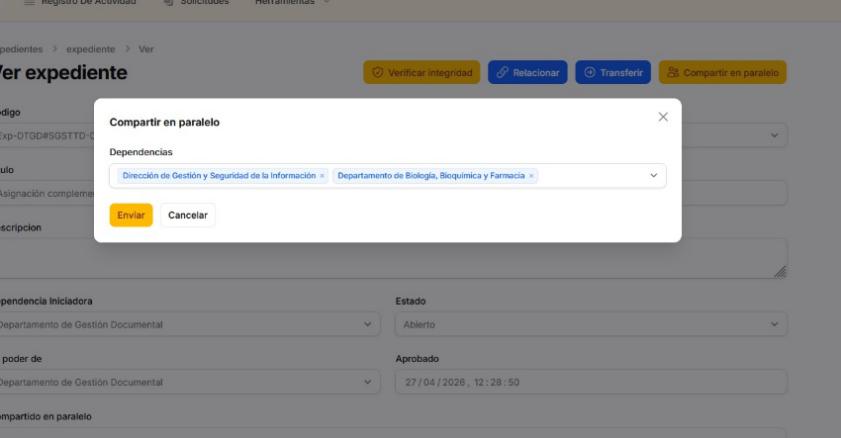Click Compartir en paralelo toolbar button
This screenshot has width=841, height=438.
point(722,72)
